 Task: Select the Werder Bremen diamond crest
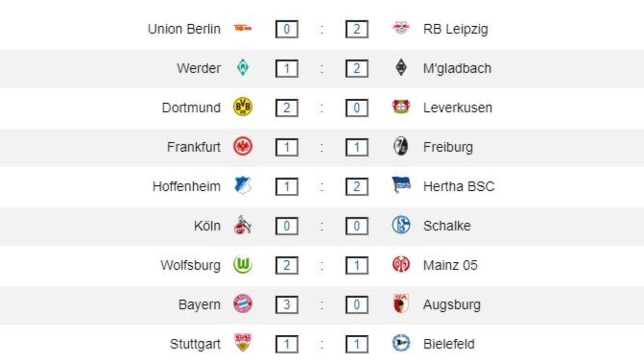click(243, 68)
